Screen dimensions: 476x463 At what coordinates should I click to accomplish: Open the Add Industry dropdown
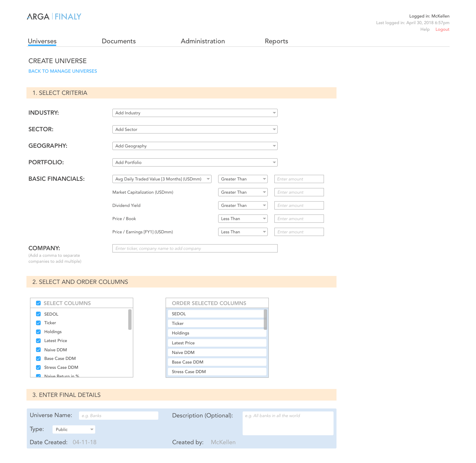(x=195, y=113)
